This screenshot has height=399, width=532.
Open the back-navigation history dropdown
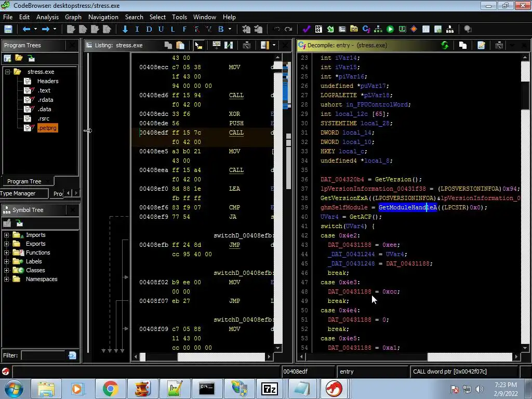[x=35, y=29]
